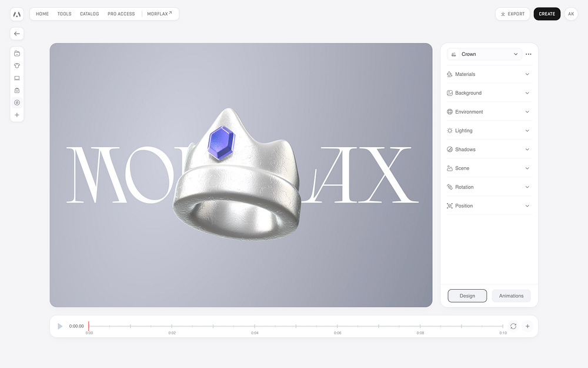The image size is (588, 368).
Task: Jump to the 0:08 timeline mark
Action: pos(420,333)
